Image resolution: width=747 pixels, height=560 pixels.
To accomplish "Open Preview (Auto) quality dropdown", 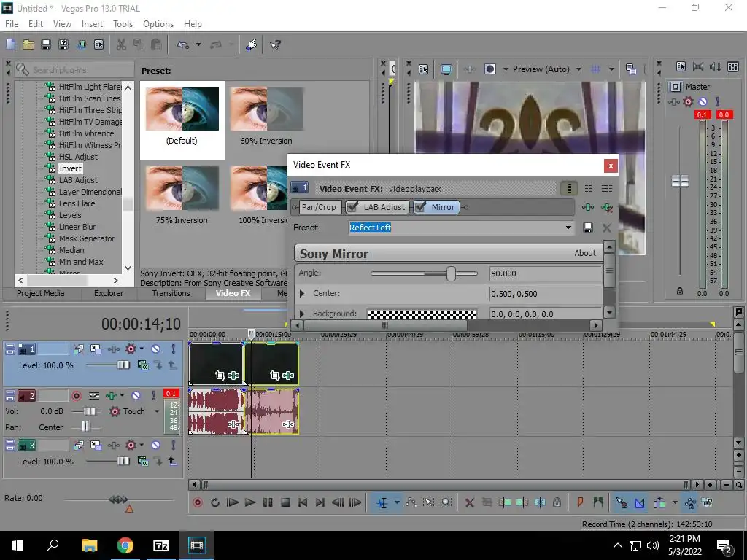I will tap(578, 69).
